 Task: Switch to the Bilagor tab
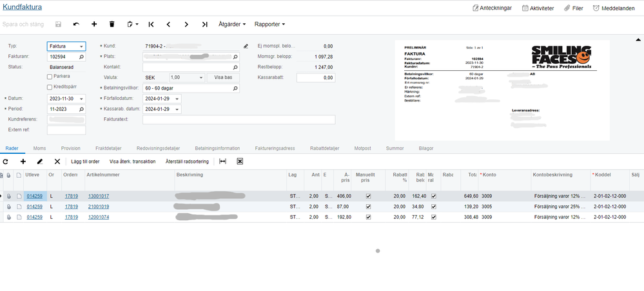426,148
